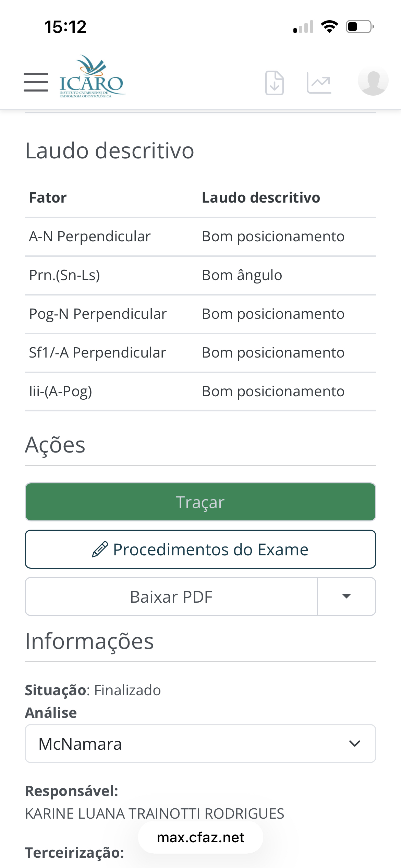Tap the Wi-Fi status icon
Viewport: 401px width, 868px height.
tap(329, 27)
